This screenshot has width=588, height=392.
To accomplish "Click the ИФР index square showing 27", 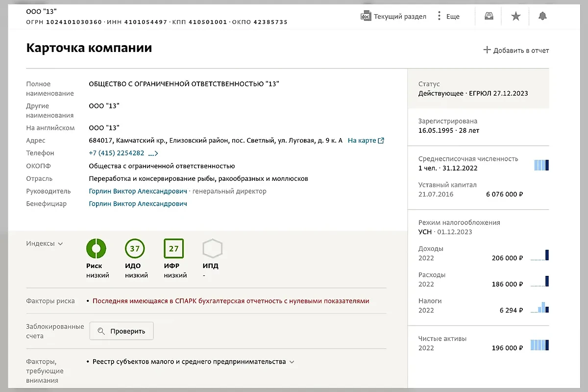I will (x=173, y=248).
